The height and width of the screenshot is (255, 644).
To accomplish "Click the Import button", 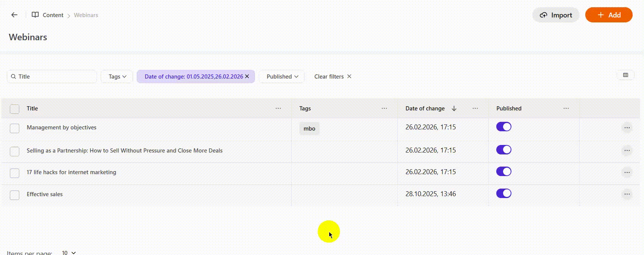I will (556, 15).
